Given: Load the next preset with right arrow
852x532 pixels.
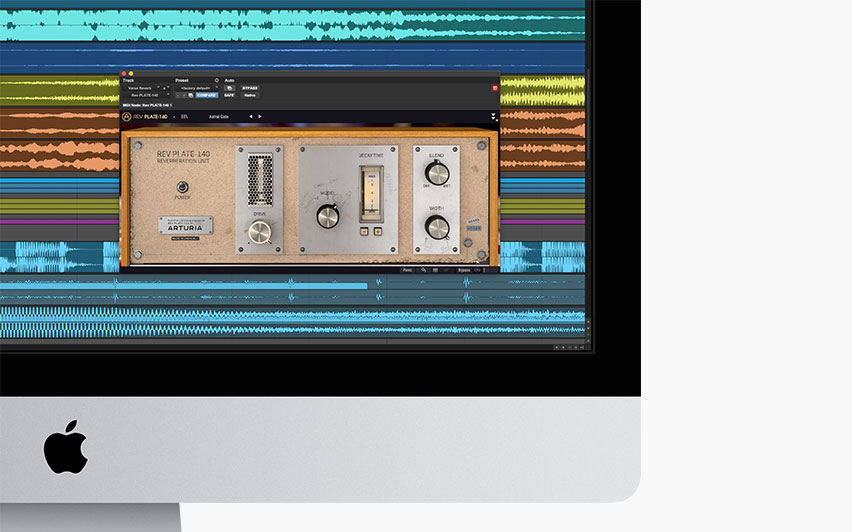Looking at the screenshot, I should click(x=260, y=116).
